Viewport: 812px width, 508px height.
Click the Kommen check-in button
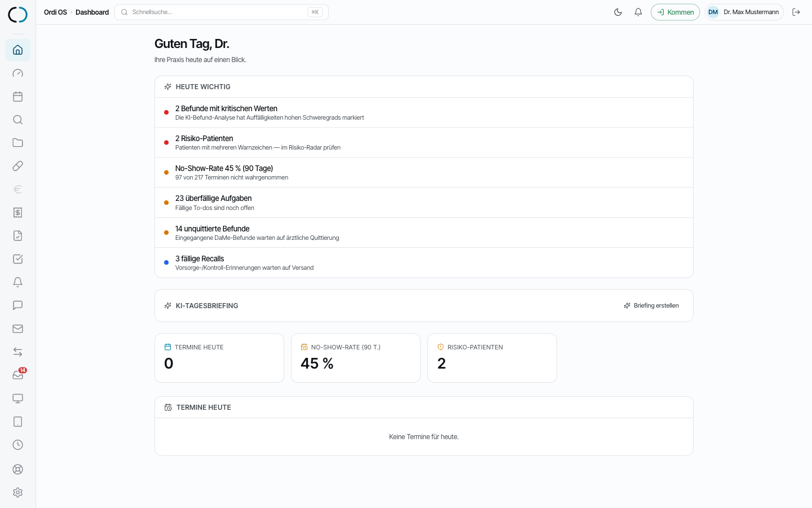coord(675,12)
